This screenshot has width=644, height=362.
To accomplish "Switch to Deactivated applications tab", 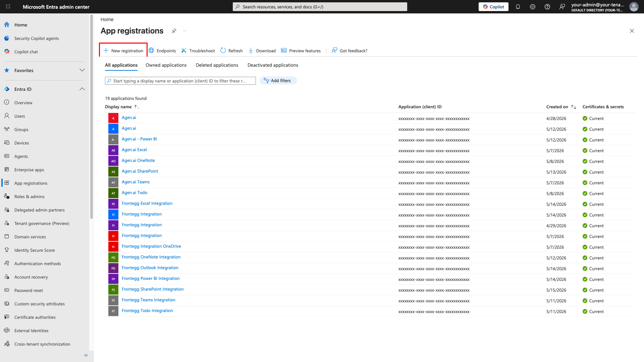I will (273, 65).
